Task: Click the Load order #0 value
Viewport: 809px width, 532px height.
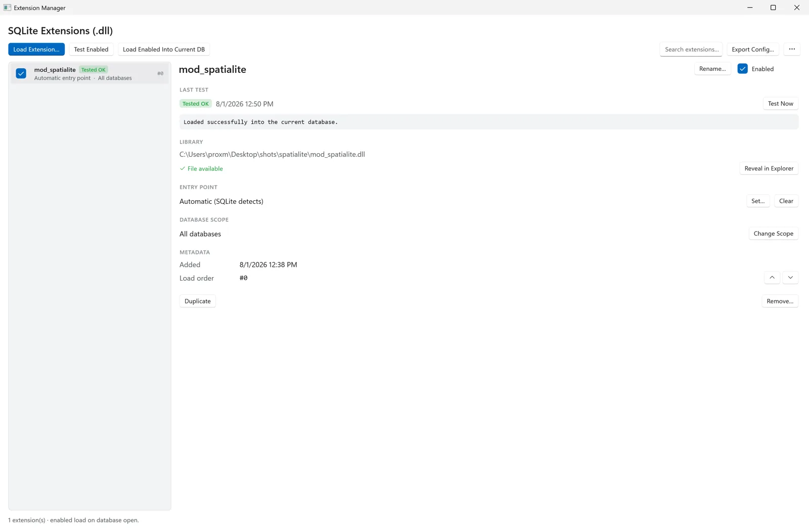Action: click(x=243, y=278)
